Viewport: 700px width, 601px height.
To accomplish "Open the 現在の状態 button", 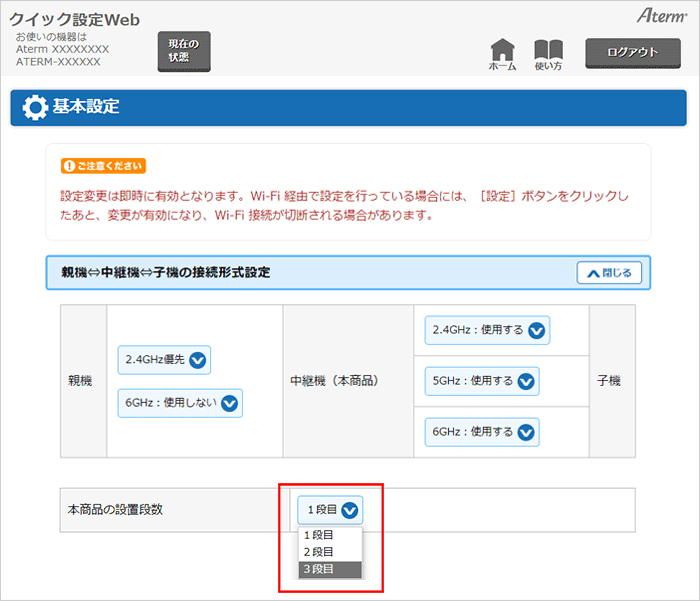I will (x=184, y=51).
